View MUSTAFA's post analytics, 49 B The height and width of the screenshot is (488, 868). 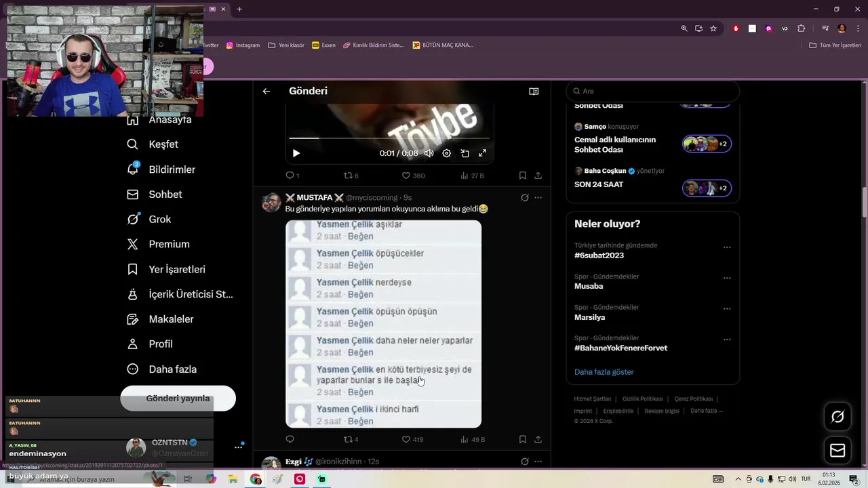click(472, 439)
